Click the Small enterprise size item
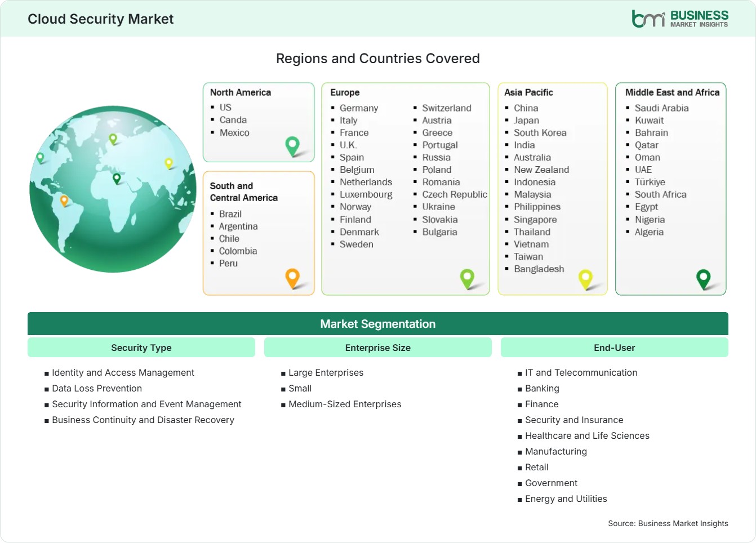This screenshot has height=543, width=756. [x=300, y=389]
